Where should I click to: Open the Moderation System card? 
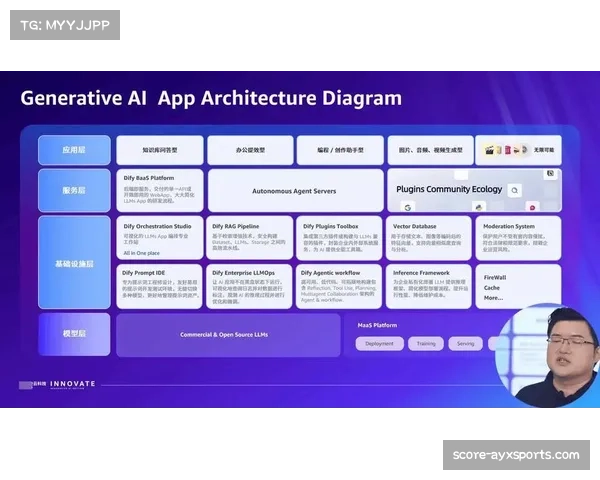[518, 238]
